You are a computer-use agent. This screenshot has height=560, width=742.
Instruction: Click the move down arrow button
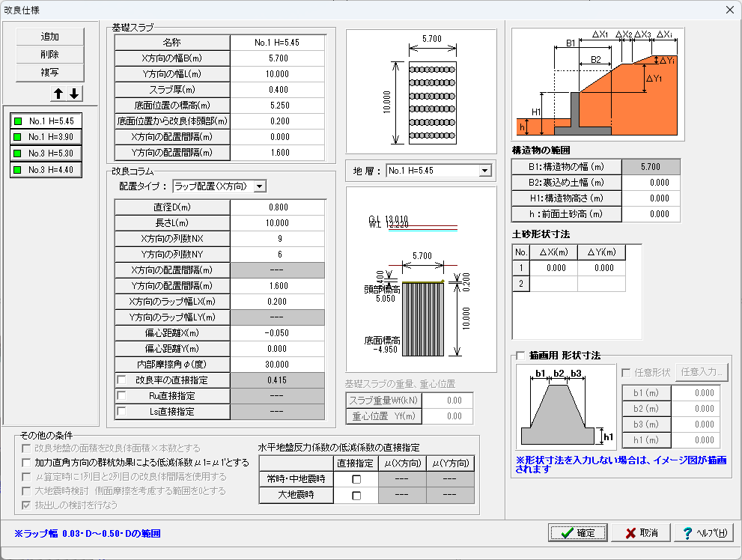[74, 94]
